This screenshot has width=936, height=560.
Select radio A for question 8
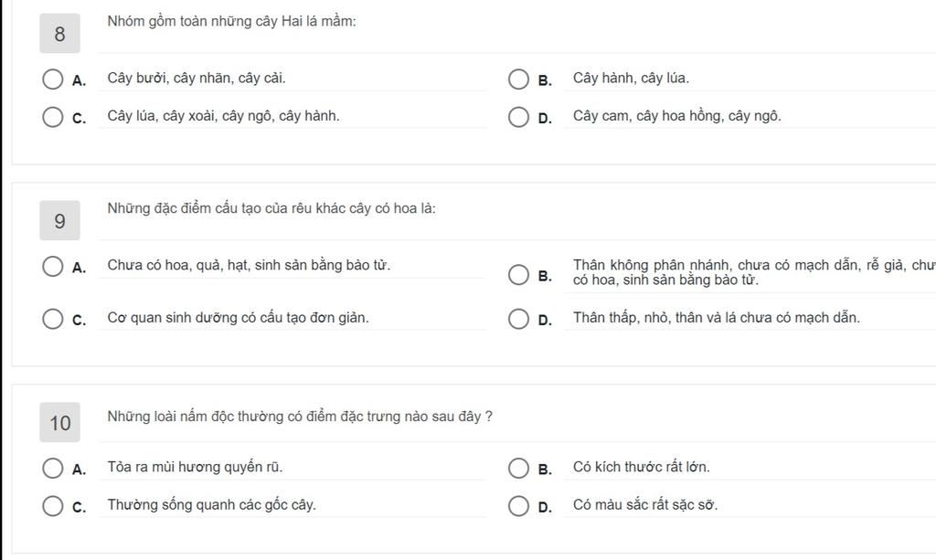(53, 79)
